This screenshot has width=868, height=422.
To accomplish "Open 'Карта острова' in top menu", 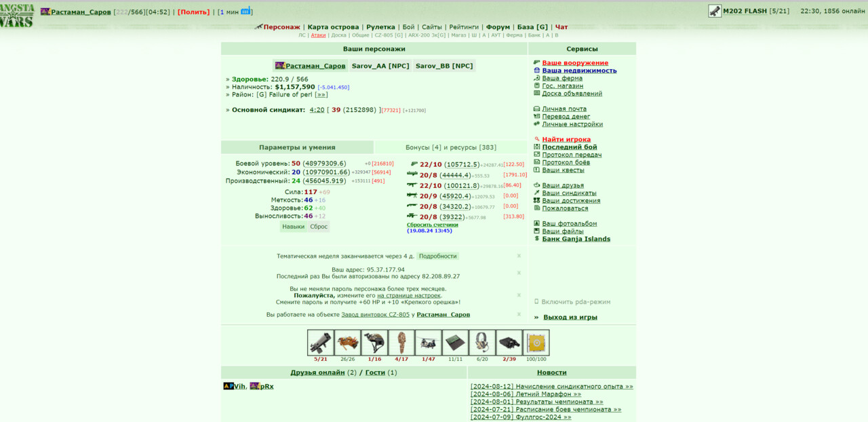I will click(333, 27).
